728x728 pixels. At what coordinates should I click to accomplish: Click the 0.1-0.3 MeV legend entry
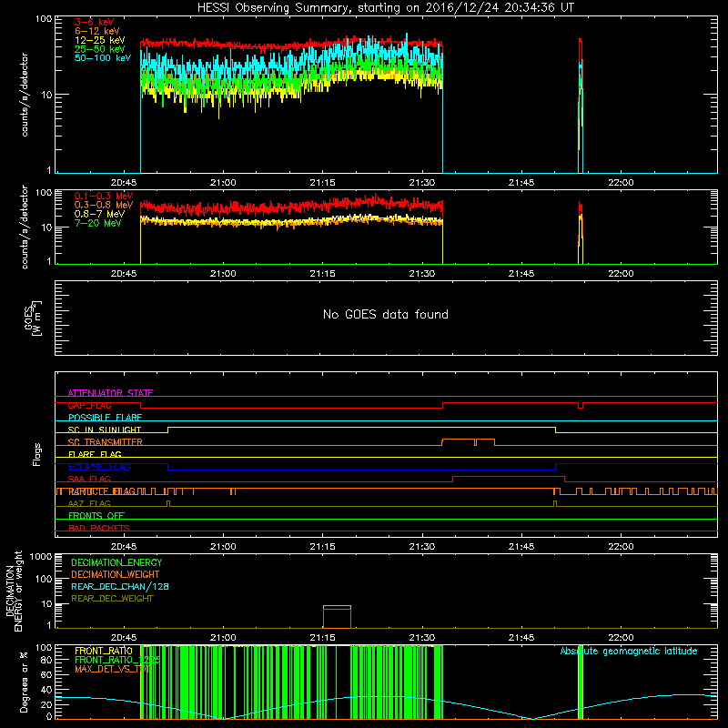click(x=104, y=196)
